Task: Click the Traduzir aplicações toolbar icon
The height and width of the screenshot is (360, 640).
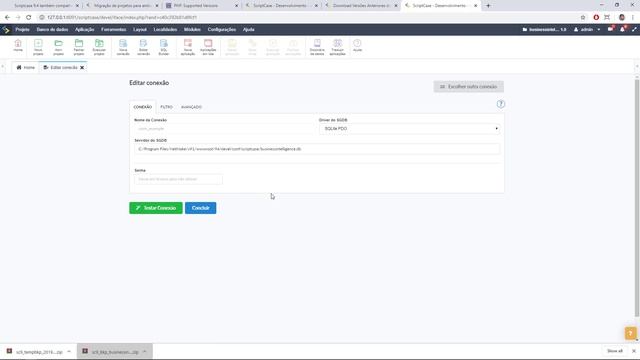Action: pos(338,47)
